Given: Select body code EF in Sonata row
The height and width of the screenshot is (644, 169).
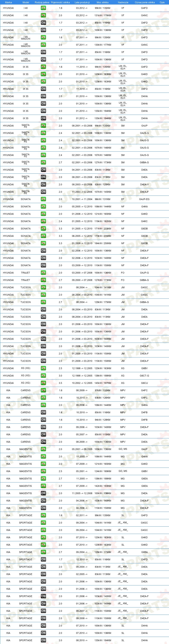Looking at the screenshot, I should [x=123, y=199].
